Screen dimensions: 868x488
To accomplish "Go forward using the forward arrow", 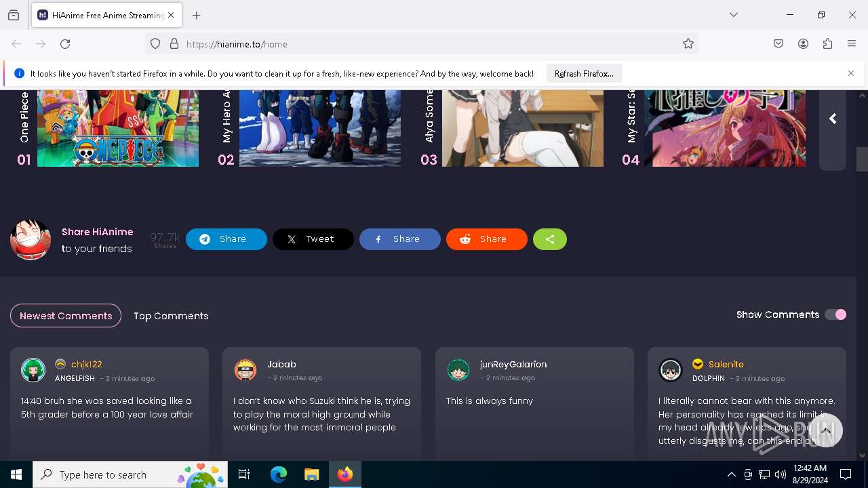I will pyautogui.click(x=41, y=44).
